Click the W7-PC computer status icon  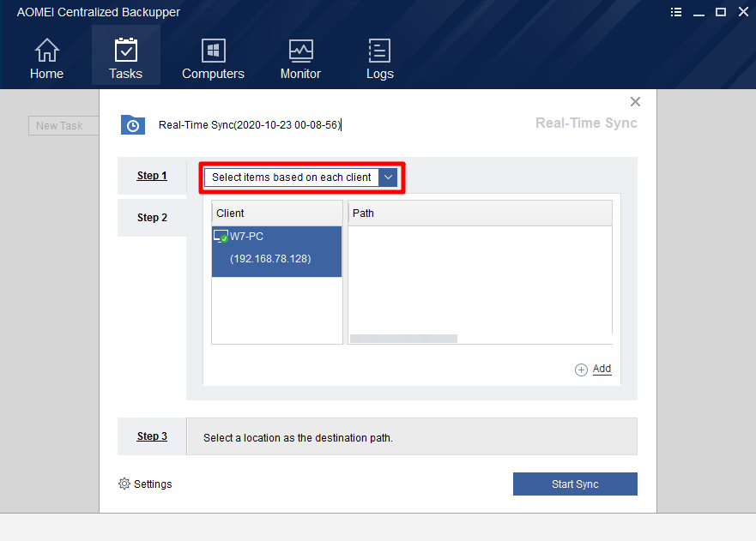click(221, 236)
